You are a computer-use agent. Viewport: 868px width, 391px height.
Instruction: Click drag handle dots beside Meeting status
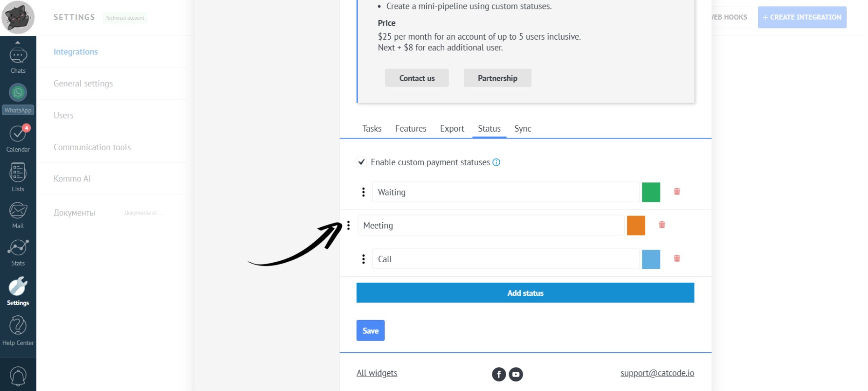tap(348, 225)
